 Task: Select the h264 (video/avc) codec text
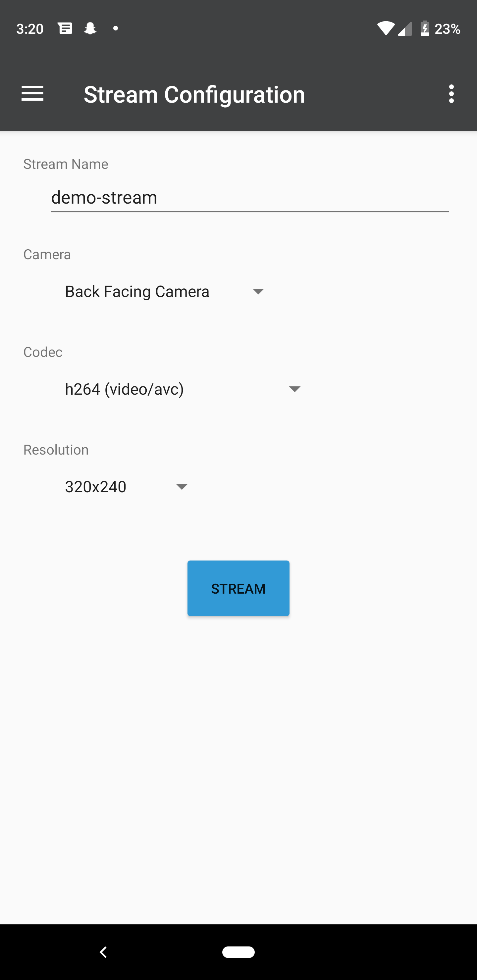[x=124, y=389]
